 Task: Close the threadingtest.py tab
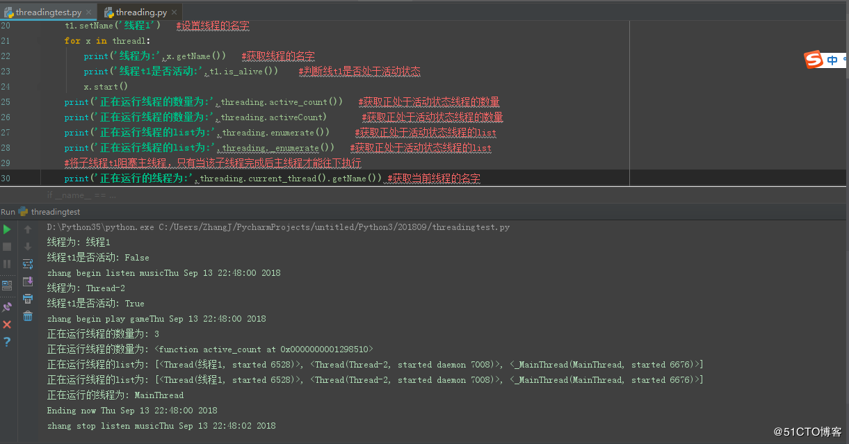[x=89, y=12]
